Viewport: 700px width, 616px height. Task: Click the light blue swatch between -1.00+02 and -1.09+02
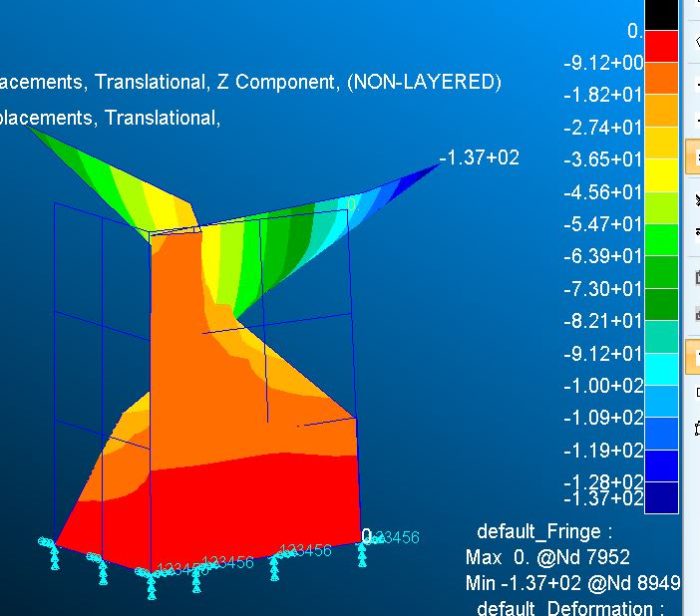pyautogui.click(x=661, y=402)
